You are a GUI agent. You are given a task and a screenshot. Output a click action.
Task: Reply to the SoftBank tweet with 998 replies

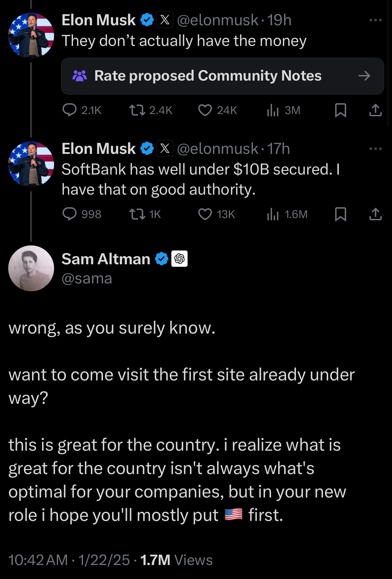point(70,214)
